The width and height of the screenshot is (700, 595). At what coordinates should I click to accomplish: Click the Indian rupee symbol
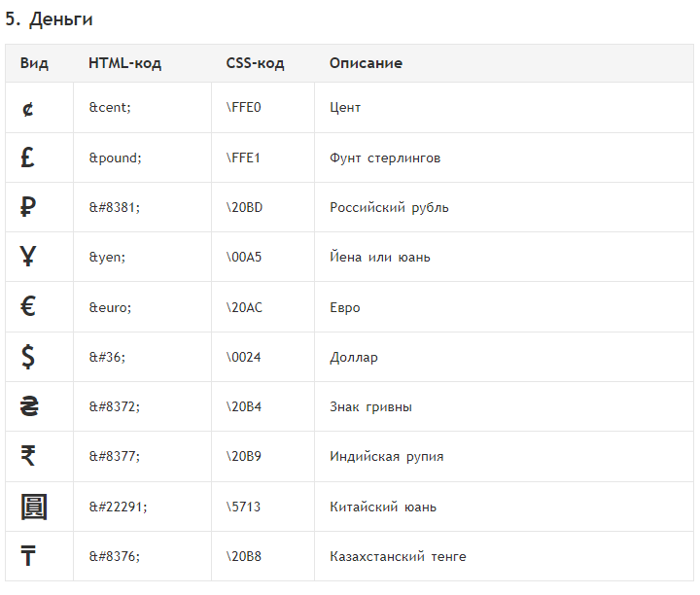tap(27, 456)
